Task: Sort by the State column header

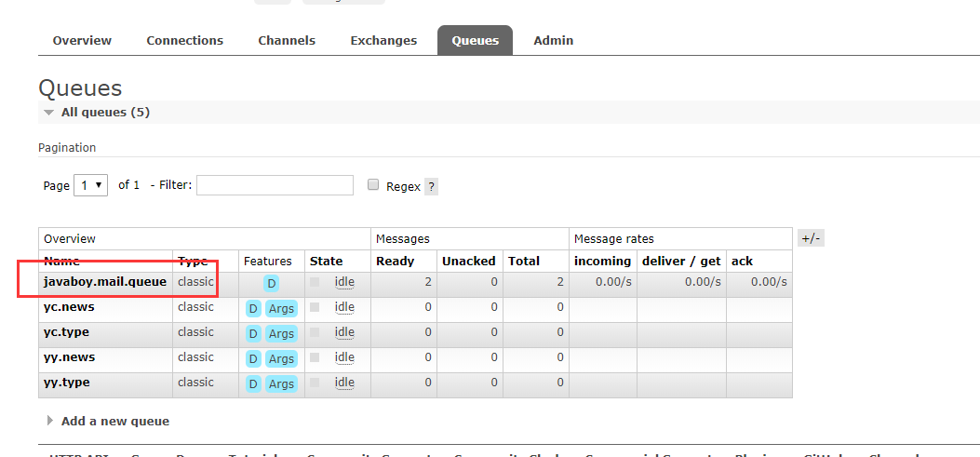Action: click(327, 262)
